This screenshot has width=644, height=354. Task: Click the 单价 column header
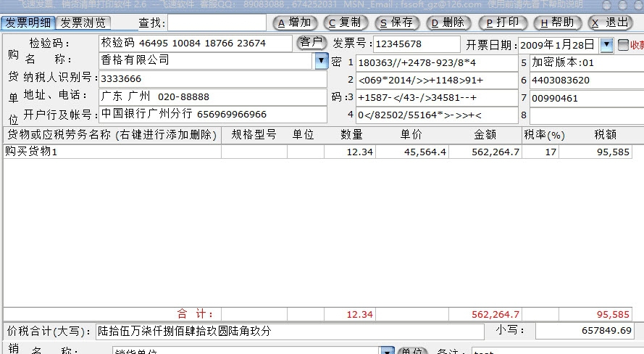pos(411,135)
